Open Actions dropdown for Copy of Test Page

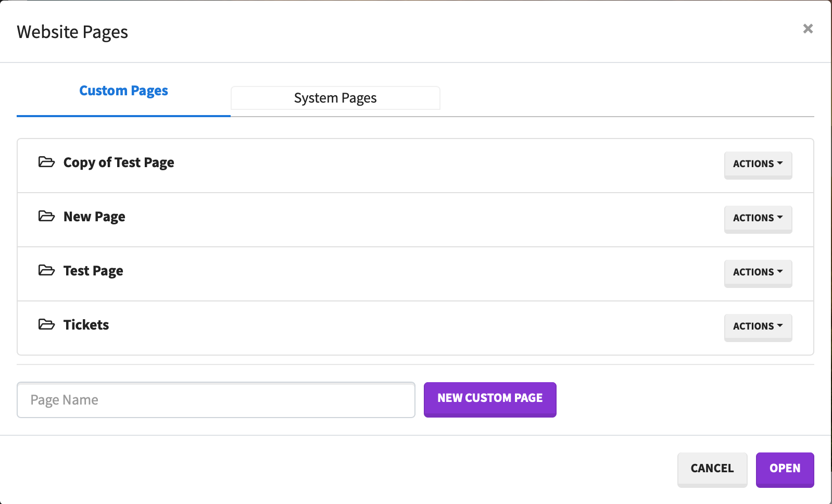click(x=758, y=164)
